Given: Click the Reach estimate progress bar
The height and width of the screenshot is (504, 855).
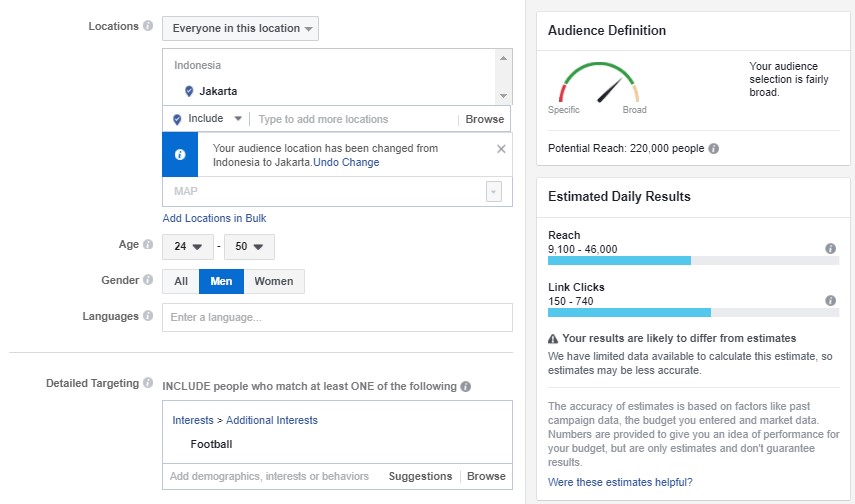Looking at the screenshot, I should coord(693,261).
